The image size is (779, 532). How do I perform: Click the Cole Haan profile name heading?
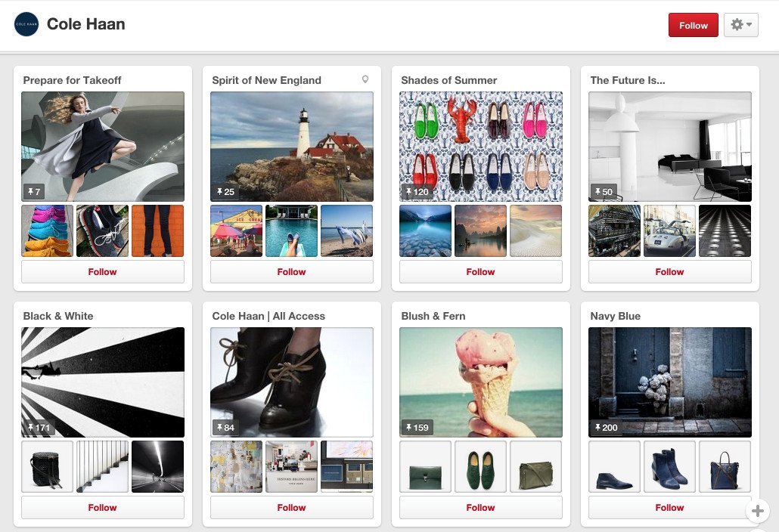86,24
